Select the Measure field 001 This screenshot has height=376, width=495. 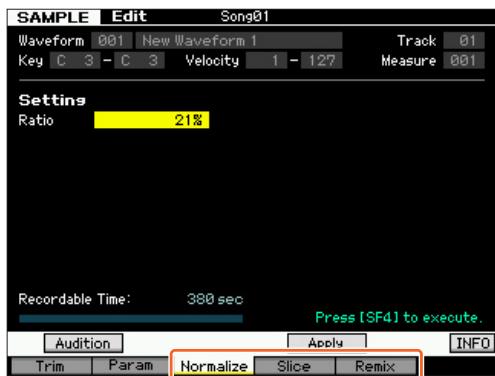[x=464, y=60]
